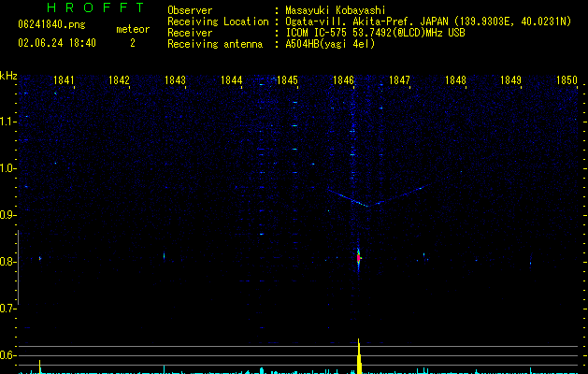This screenshot has width=588, height=374.
Task: Click the 1849 time axis marker
Action: click(x=510, y=80)
